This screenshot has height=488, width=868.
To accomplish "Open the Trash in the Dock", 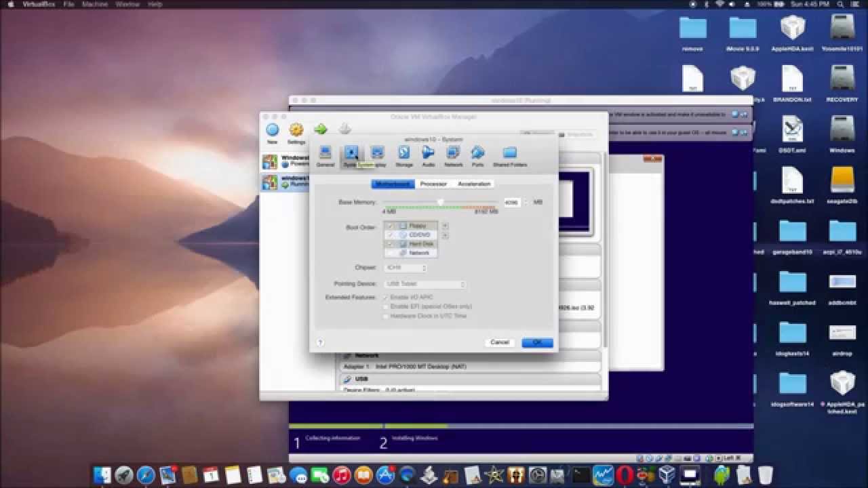I will [766, 474].
